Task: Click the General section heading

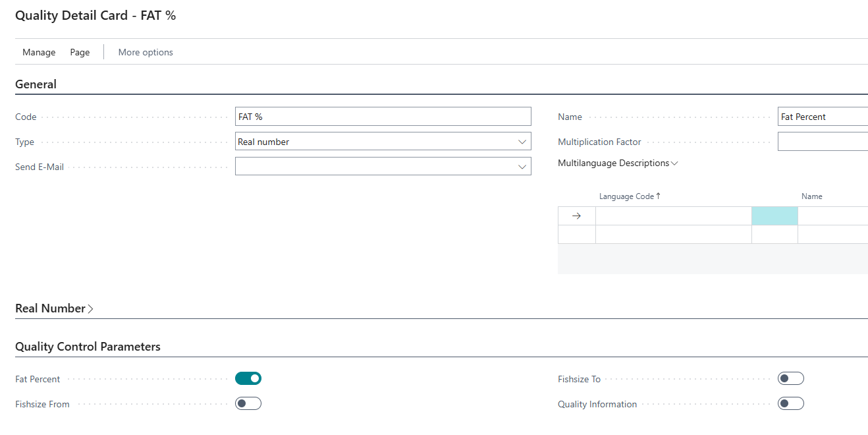Action: [36, 84]
